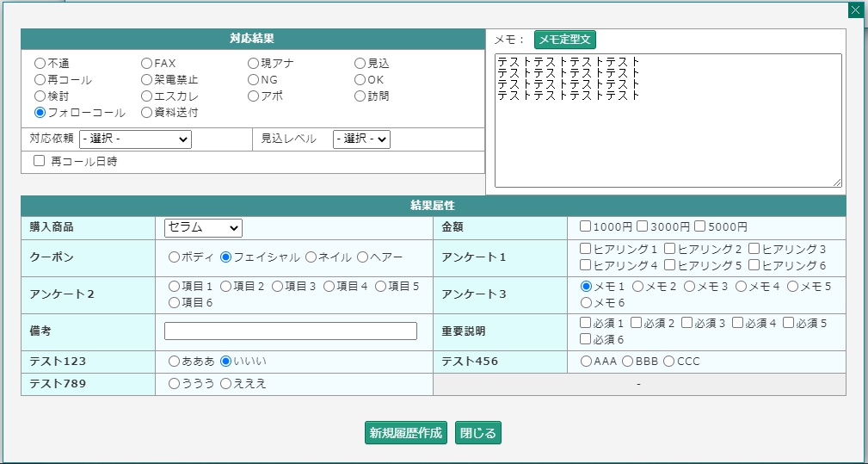Open the 見込レベル dropdown
This screenshot has height=464, width=868.
pos(361,139)
